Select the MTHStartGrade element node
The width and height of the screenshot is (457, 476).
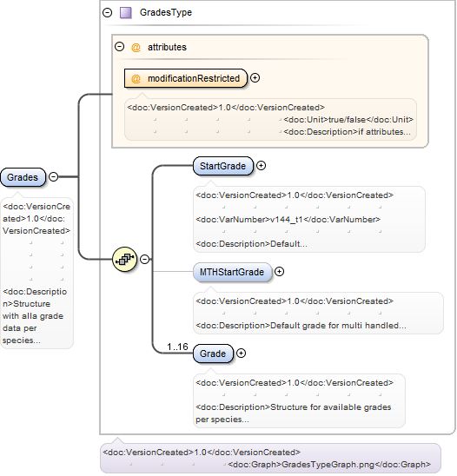232,272
